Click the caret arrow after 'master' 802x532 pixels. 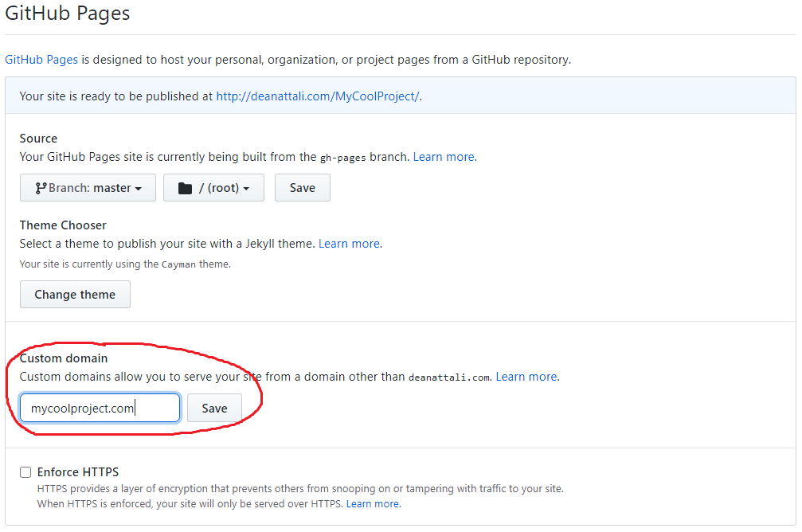click(138, 189)
